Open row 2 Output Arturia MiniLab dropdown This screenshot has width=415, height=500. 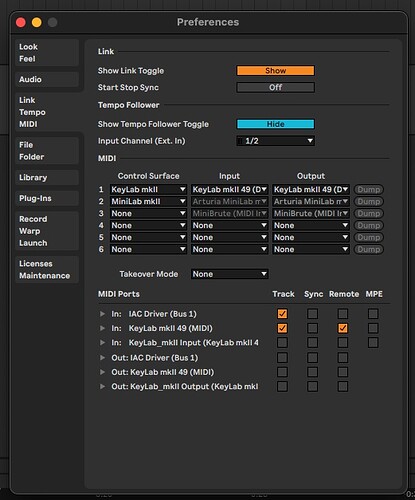tap(311, 201)
